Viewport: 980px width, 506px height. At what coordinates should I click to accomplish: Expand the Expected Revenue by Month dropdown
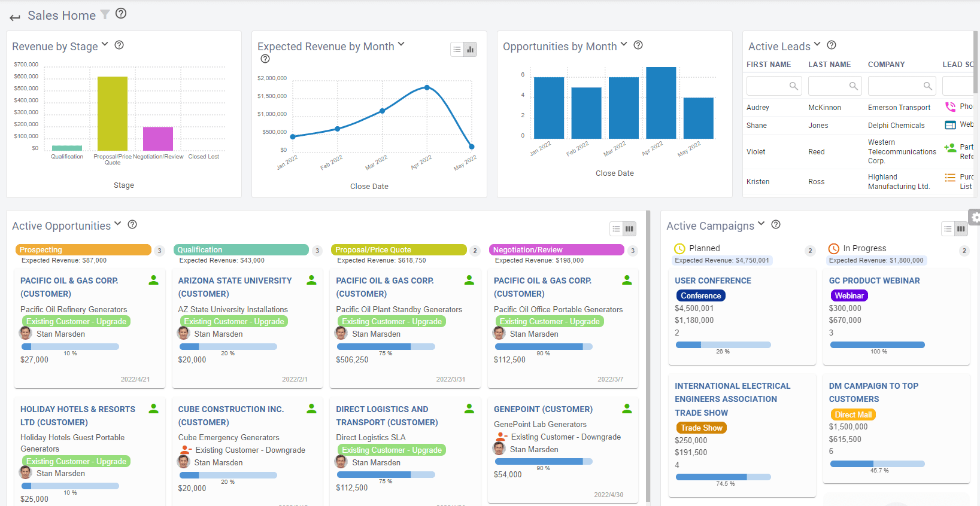point(401,44)
